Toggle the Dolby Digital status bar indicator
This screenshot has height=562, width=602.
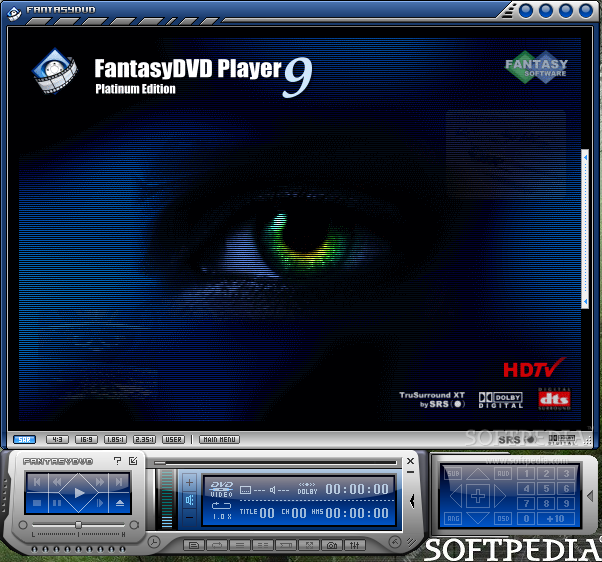point(562,440)
